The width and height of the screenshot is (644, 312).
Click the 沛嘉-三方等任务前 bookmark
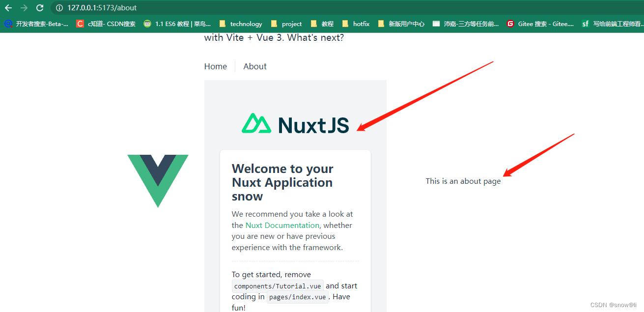tap(464, 23)
